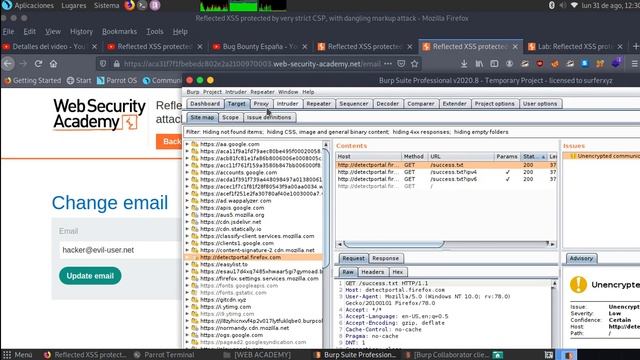Select /success.txt?ipv4 row in Contents

pyautogui.click(x=446, y=172)
